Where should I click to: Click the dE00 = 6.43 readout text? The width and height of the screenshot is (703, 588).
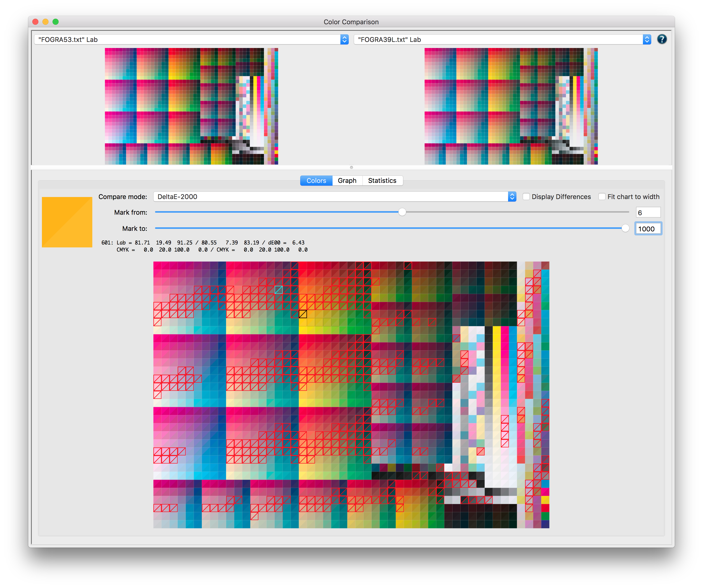(x=286, y=242)
